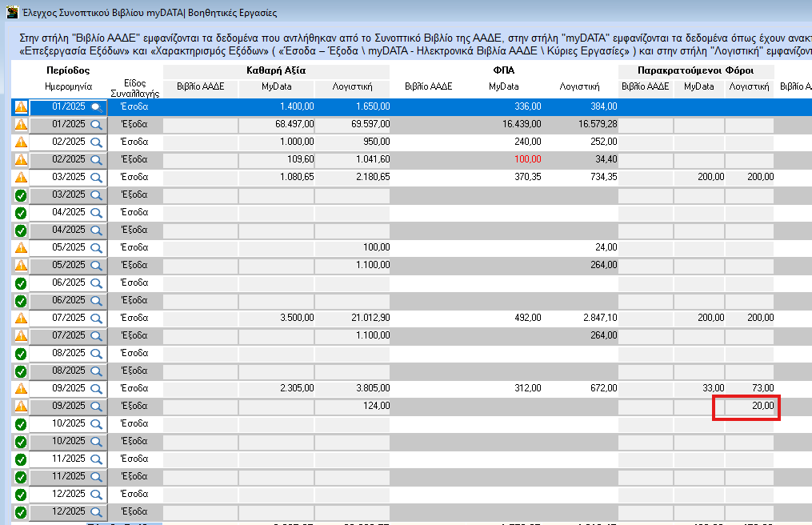Click the Παρακρατούμενοι Φόροι group header
Screen dimensions: 812x525
pos(696,70)
